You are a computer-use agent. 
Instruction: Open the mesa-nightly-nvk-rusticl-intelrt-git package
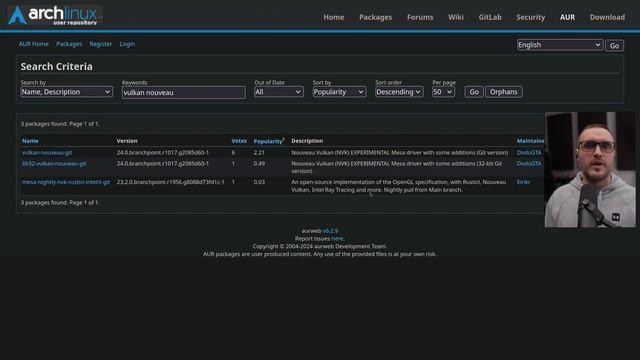pyautogui.click(x=66, y=182)
